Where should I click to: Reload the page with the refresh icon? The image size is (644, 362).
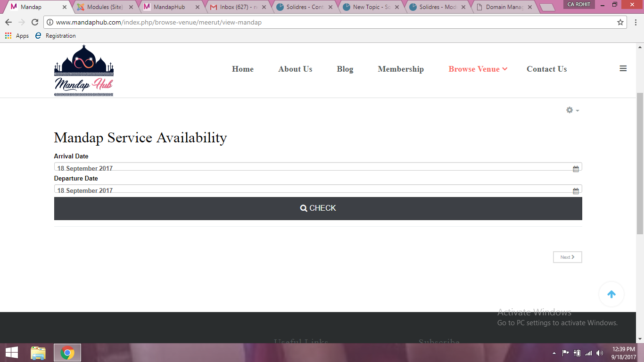[x=35, y=22]
